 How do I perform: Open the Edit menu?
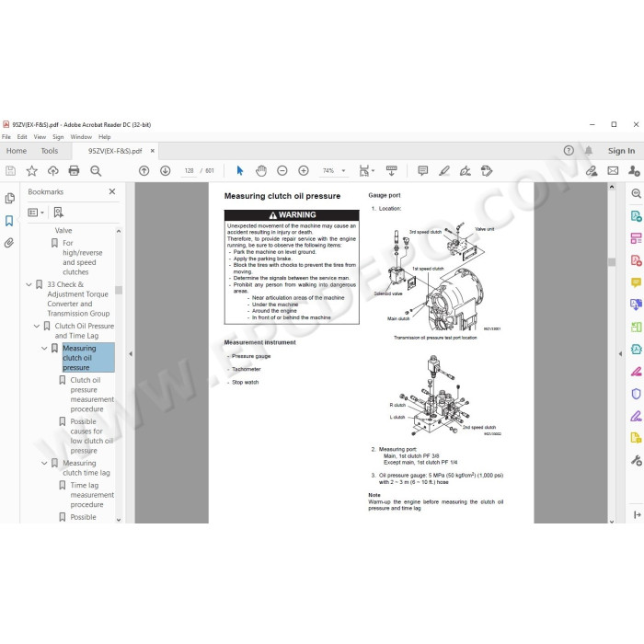click(x=22, y=137)
